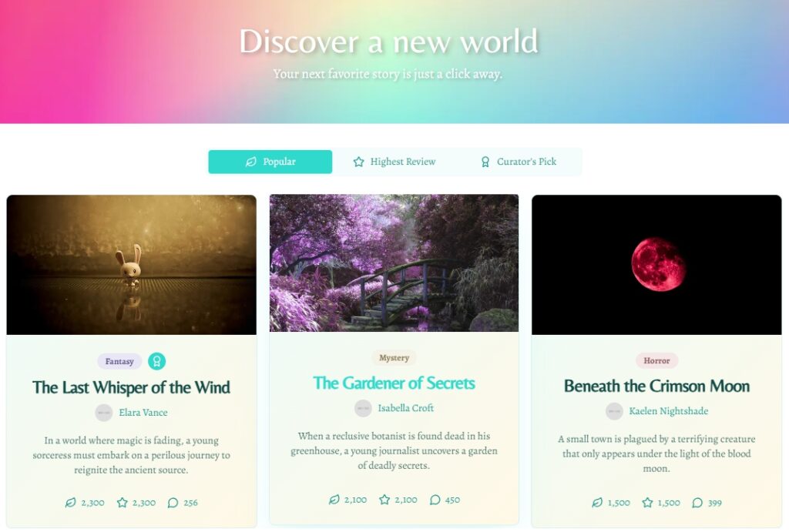Open The Gardener of Secrets title link
This screenshot has height=532, width=789.
(394, 383)
